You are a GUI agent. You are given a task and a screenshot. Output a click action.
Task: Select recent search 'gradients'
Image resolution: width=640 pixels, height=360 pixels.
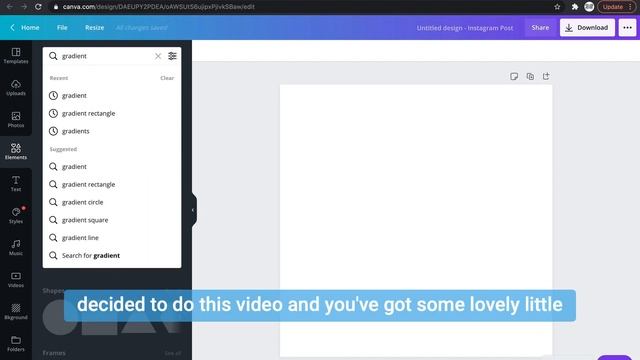[x=112, y=131]
